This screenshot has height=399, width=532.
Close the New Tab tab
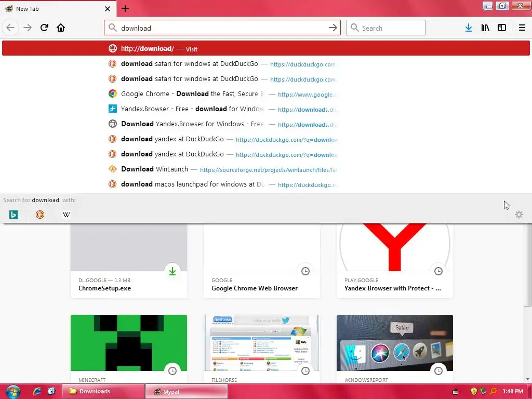(108, 9)
